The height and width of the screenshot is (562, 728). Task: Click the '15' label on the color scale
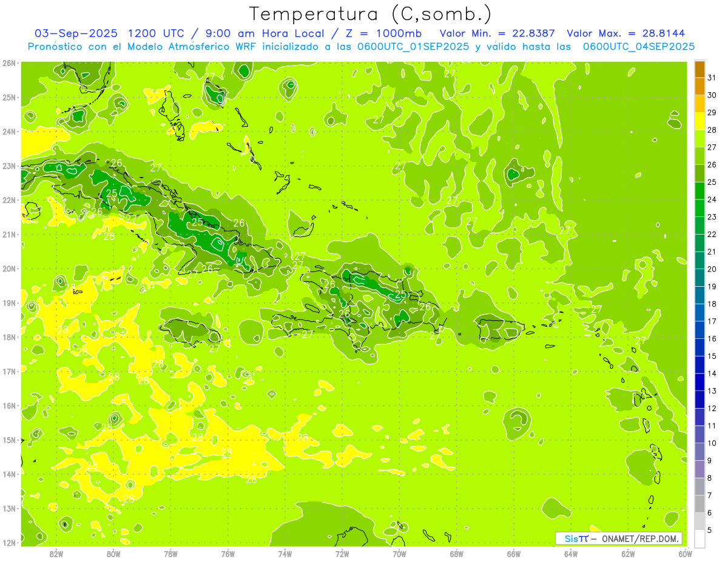coord(712,356)
